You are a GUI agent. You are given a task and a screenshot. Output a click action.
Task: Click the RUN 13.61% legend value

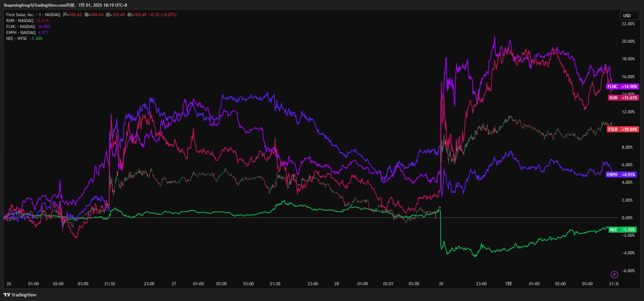42,21
